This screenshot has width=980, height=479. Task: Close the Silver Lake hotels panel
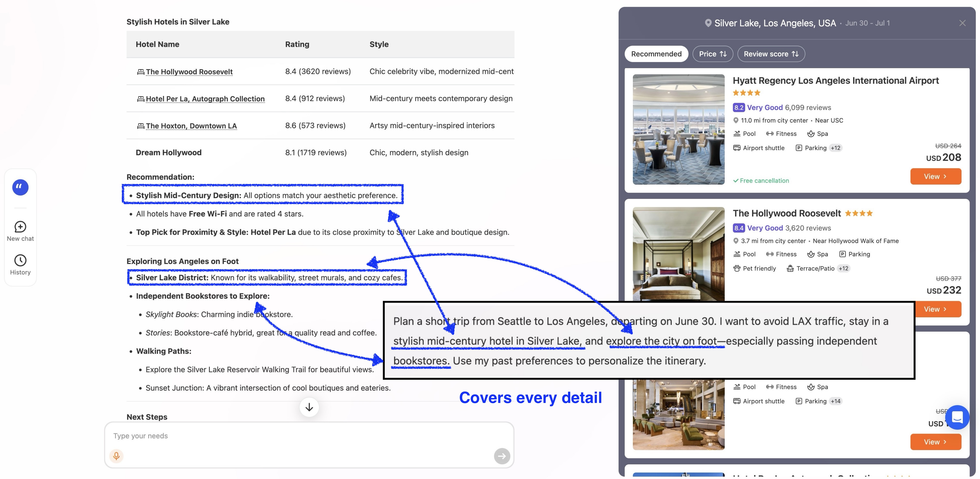pos(962,23)
